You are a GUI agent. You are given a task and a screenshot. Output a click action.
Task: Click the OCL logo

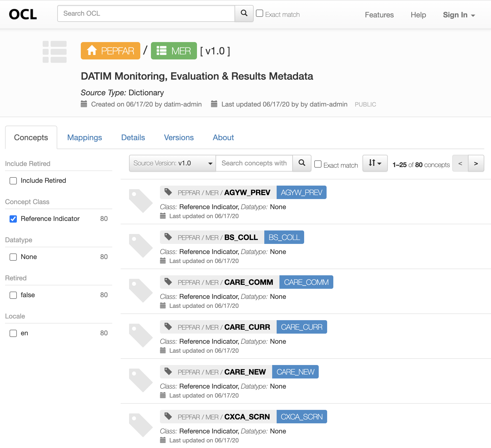click(23, 14)
